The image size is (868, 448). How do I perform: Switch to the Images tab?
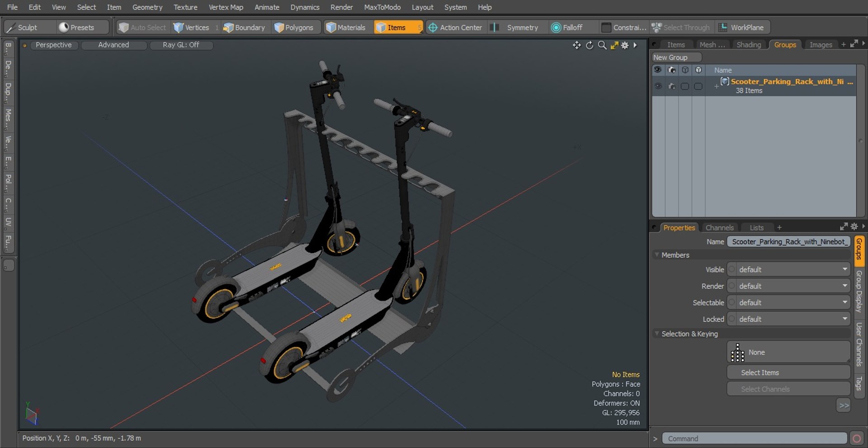(821, 45)
